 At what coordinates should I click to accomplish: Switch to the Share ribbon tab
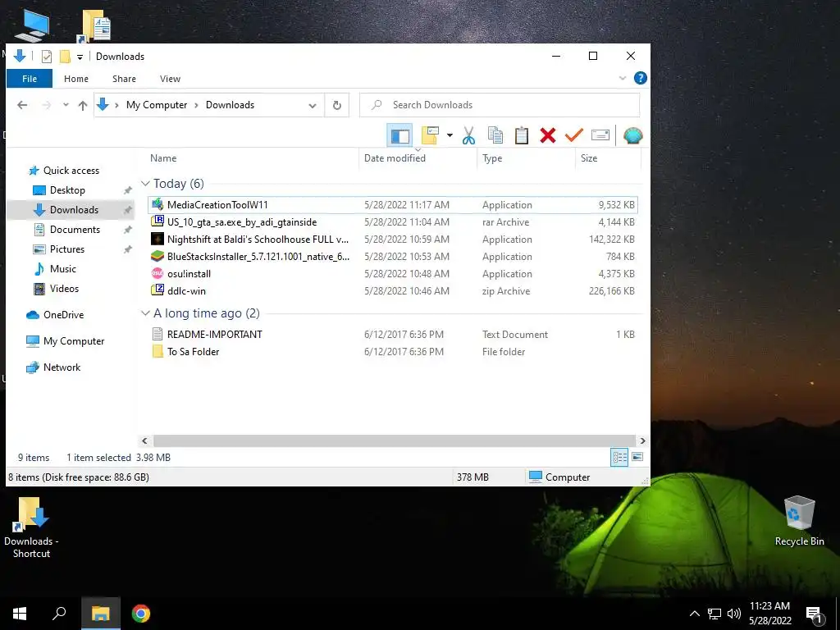[x=124, y=79]
